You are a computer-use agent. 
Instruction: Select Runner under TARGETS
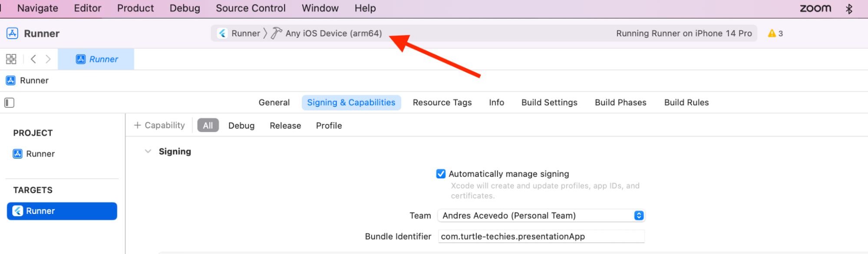[x=62, y=211]
